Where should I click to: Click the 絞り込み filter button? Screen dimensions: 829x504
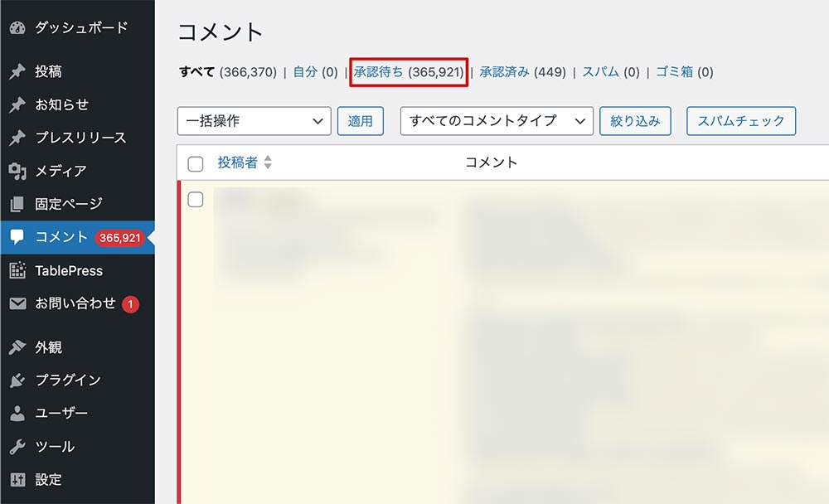tap(635, 121)
